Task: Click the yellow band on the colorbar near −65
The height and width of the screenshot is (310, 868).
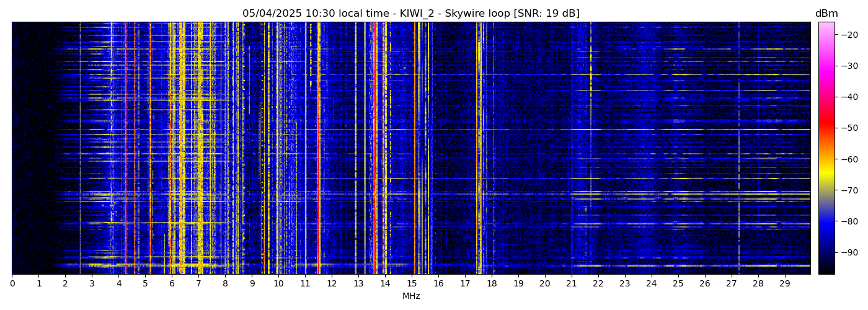Action: click(x=826, y=175)
